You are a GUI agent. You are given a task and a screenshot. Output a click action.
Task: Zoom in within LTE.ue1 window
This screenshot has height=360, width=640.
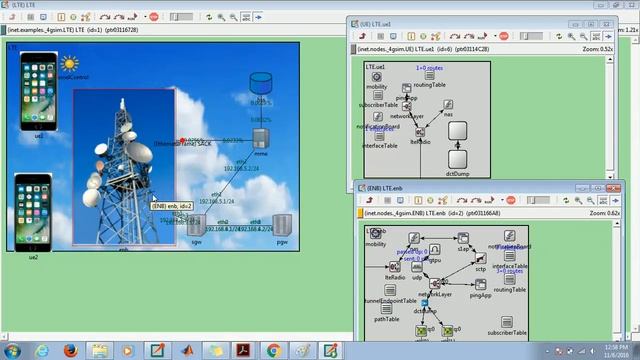coord(571,36)
